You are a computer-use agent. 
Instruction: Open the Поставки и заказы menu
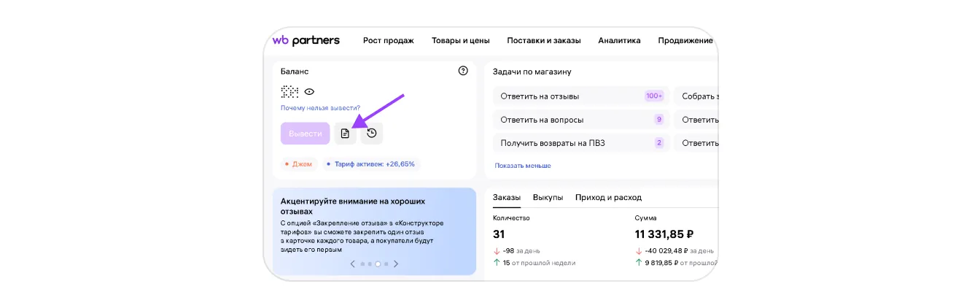pos(543,41)
